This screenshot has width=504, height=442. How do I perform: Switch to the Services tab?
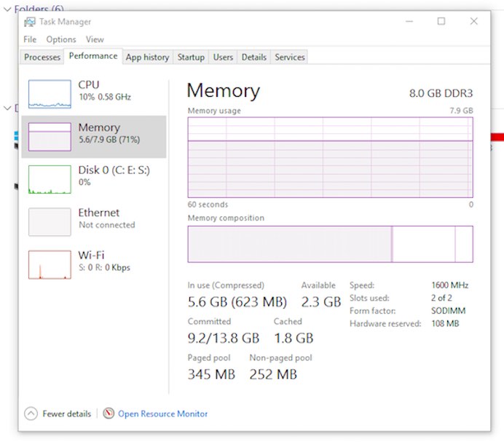coord(290,58)
